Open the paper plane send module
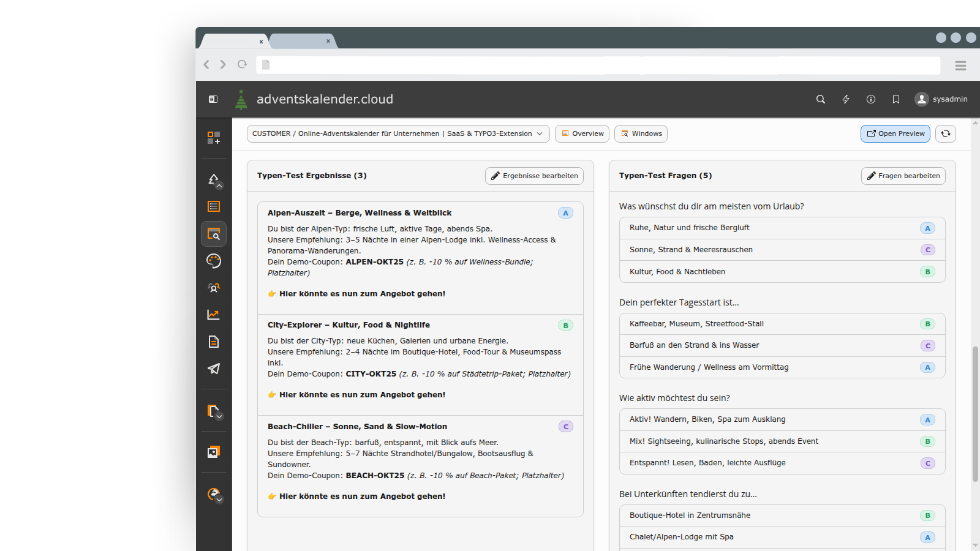This screenshot has width=980, height=551. point(213,369)
